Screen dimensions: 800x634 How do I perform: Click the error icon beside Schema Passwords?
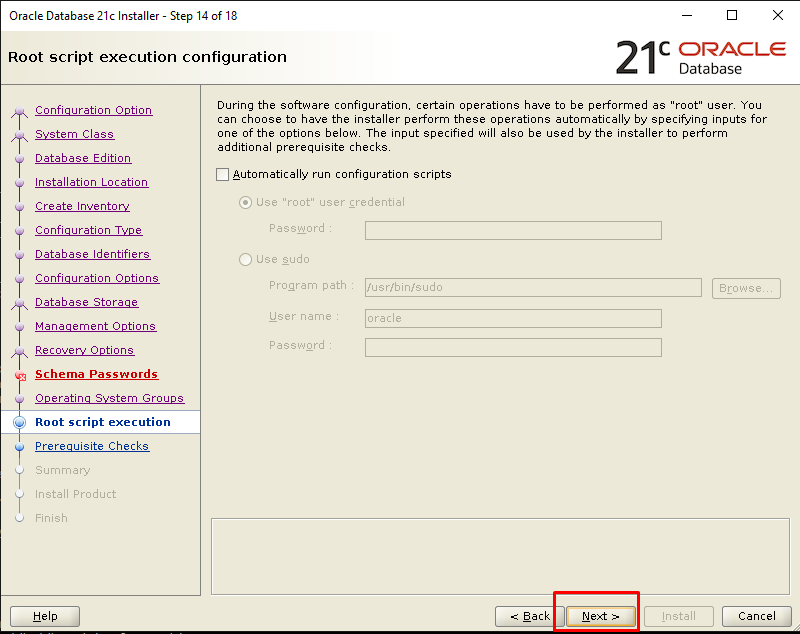(20, 376)
